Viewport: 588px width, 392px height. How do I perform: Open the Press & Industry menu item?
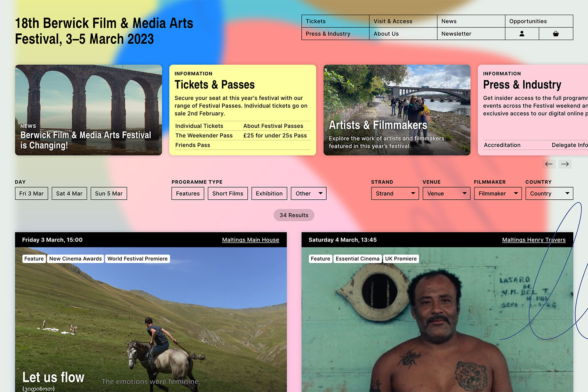335,34
